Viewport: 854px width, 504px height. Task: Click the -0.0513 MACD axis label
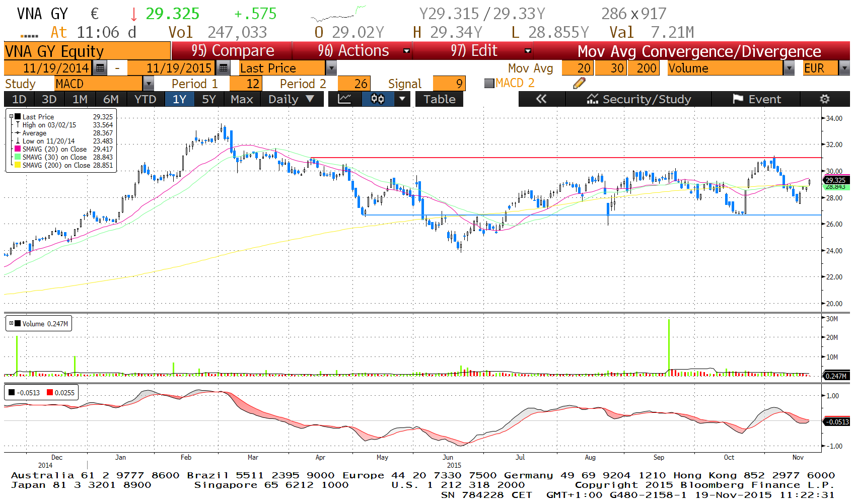[x=836, y=422]
